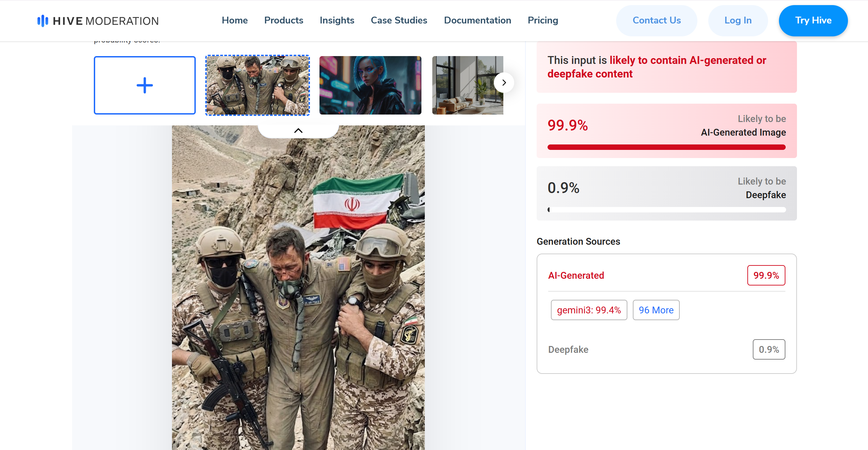This screenshot has height=450, width=868.
Task: Click the analyzed image preview
Action: 298,289
